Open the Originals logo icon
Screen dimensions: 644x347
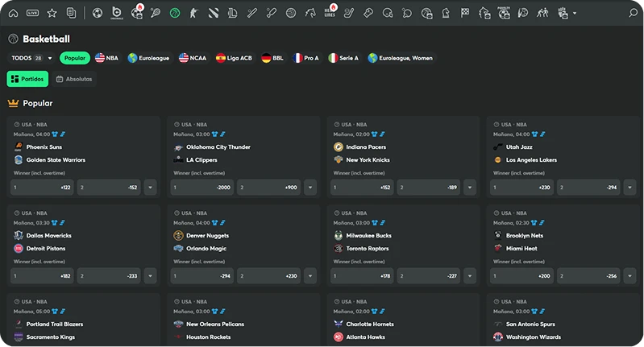click(x=117, y=13)
